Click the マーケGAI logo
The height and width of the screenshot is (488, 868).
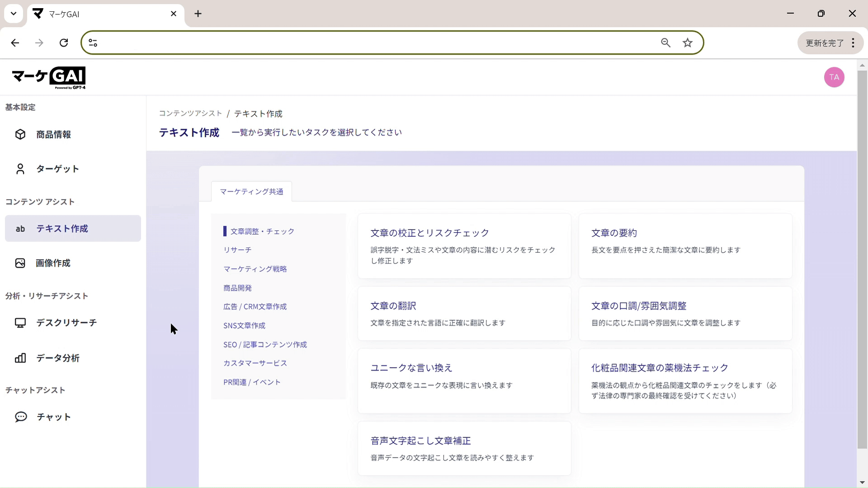click(49, 78)
